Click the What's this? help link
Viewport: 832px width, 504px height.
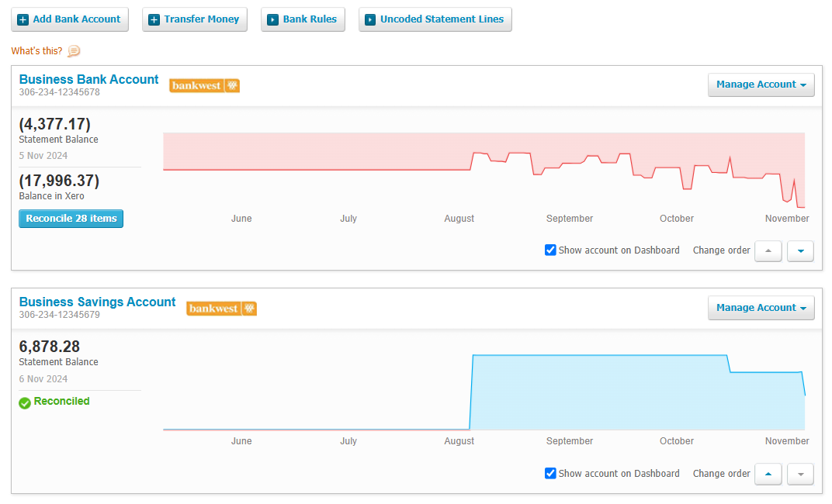36,51
